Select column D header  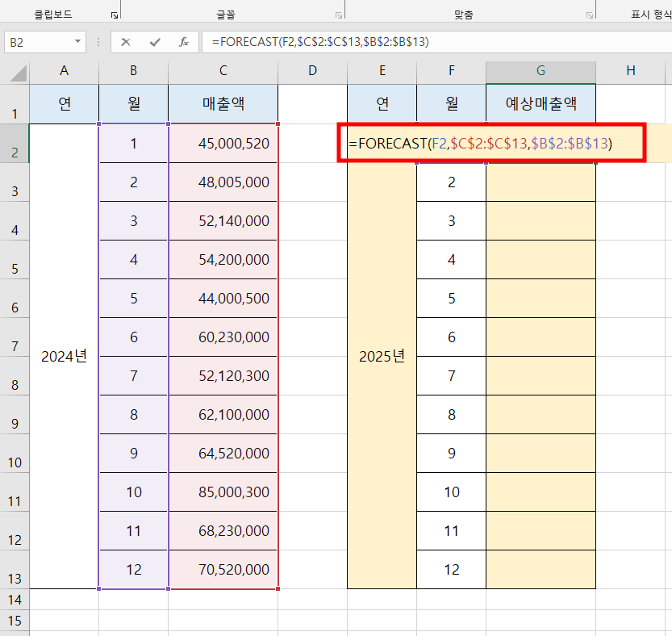312,71
